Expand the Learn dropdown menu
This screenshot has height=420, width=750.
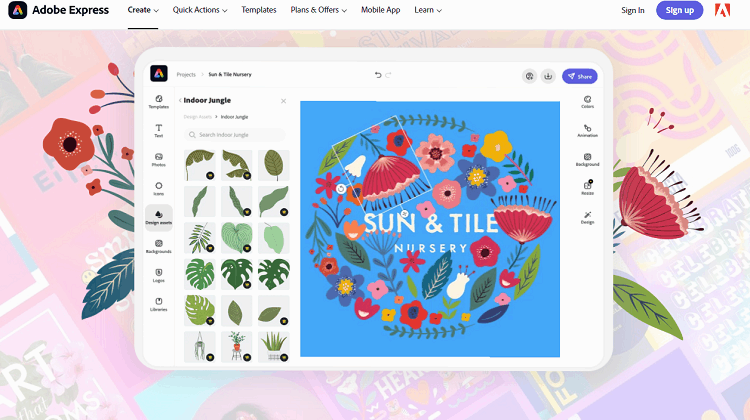(x=428, y=10)
